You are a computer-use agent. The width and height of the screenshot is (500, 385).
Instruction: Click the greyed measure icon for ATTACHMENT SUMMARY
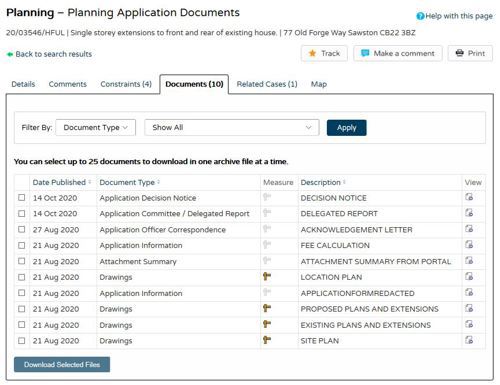(267, 260)
